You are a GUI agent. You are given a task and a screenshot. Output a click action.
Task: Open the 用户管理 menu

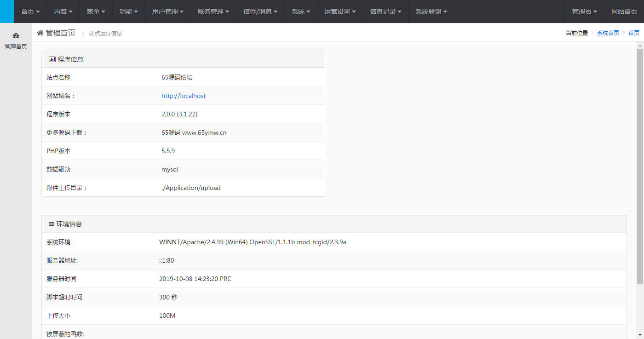click(x=168, y=11)
